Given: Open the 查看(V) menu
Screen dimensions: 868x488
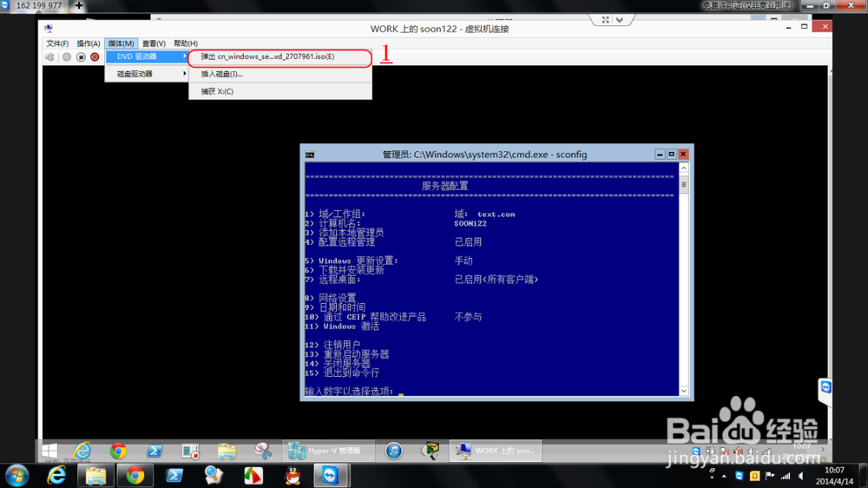Looking at the screenshot, I should 154,43.
